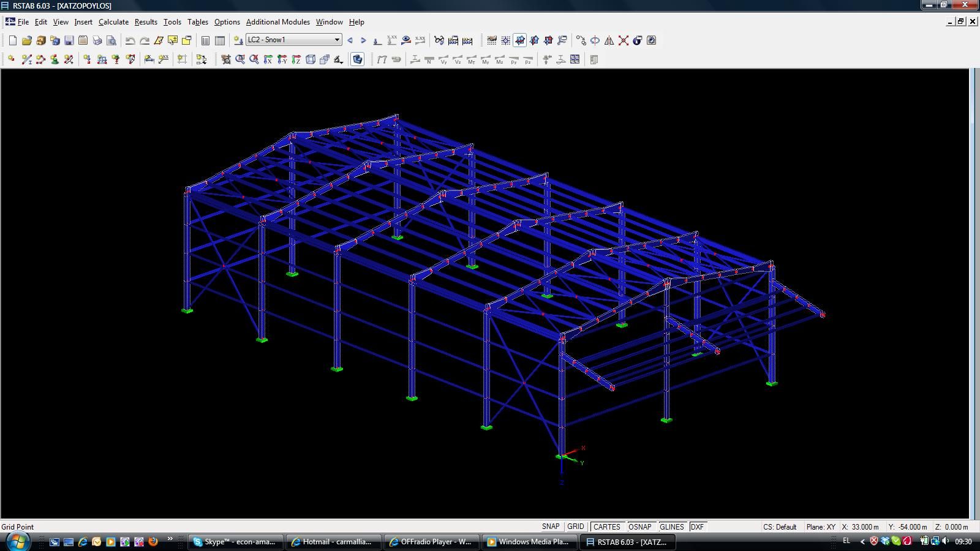View the model in X direction
The height and width of the screenshot is (551, 980).
[x=268, y=59]
